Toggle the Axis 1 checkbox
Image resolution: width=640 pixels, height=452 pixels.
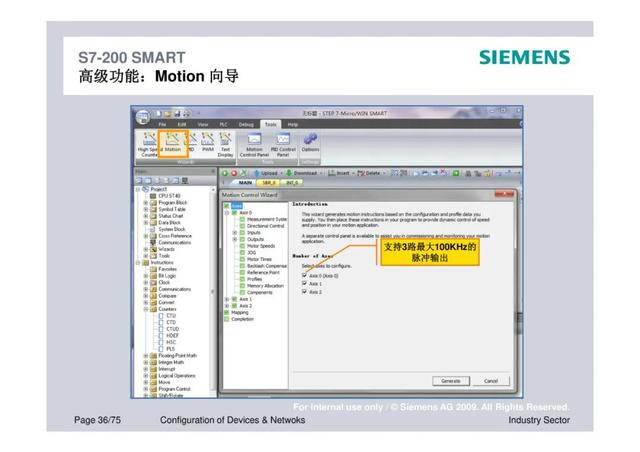[304, 283]
